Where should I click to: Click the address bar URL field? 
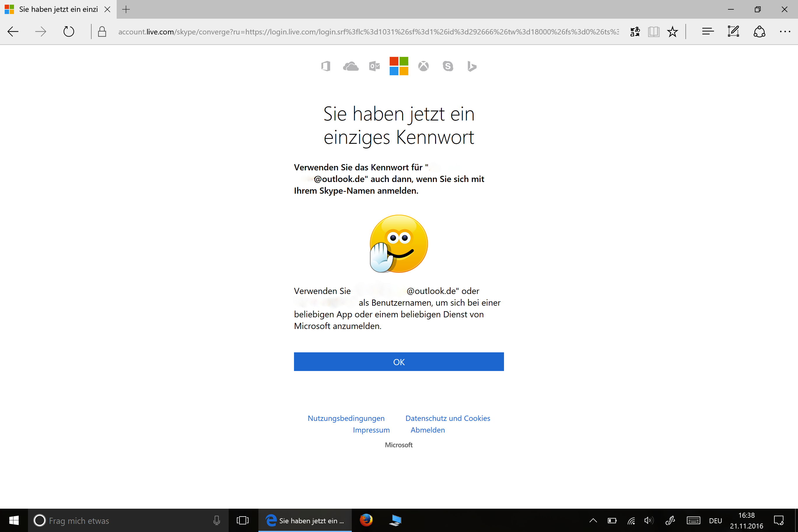click(368, 32)
